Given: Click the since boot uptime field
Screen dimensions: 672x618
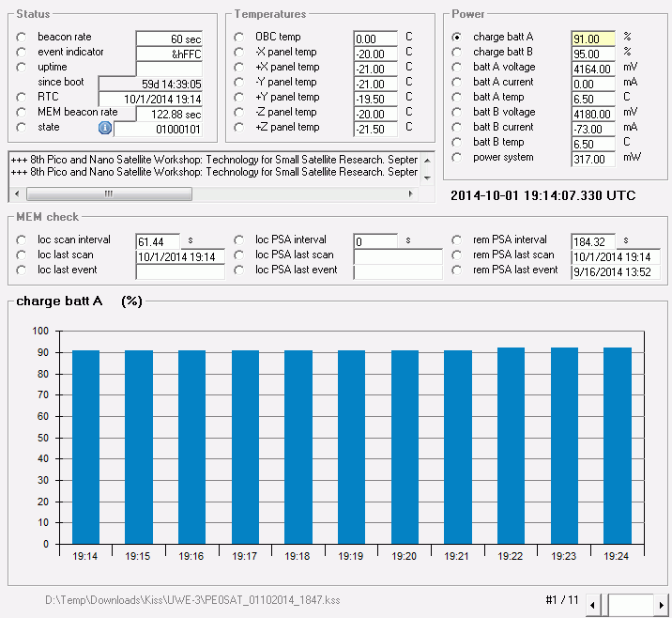Looking at the screenshot, I should click(x=150, y=84).
